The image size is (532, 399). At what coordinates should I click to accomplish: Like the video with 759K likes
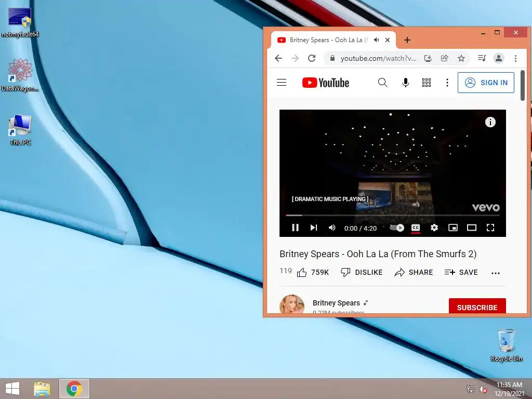tap(312, 272)
